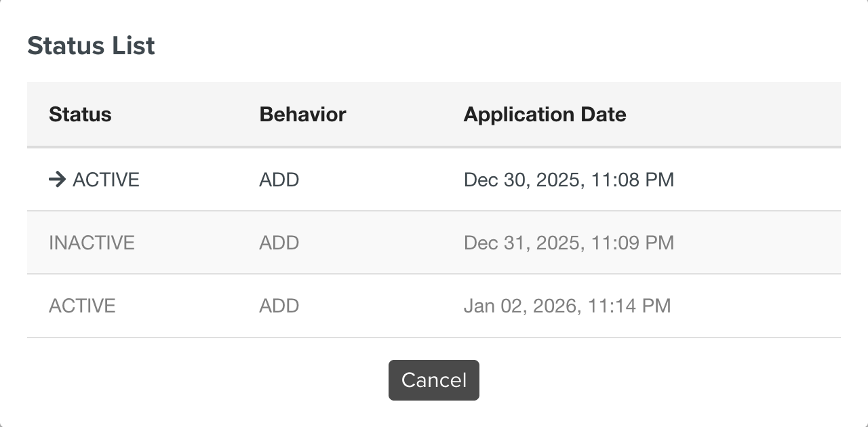The image size is (868, 427).
Task: Click the ADD behavior in the INACTIVE row
Action: coord(279,243)
